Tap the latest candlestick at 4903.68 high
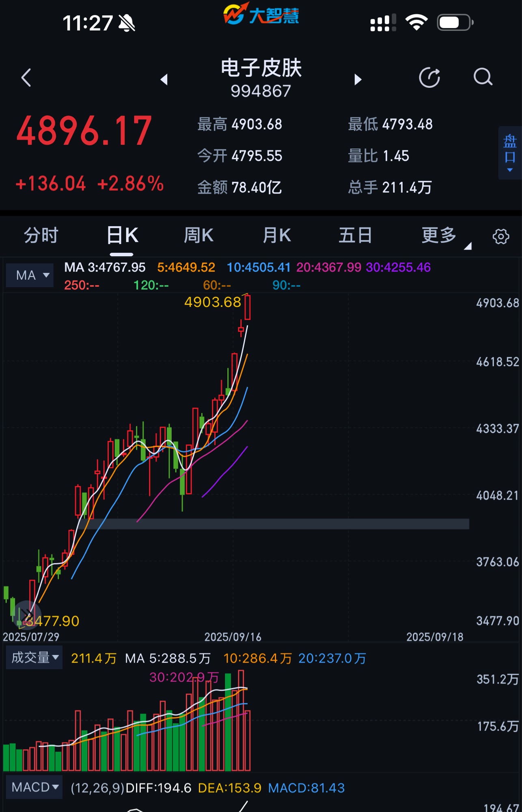The height and width of the screenshot is (812, 522). tap(247, 308)
